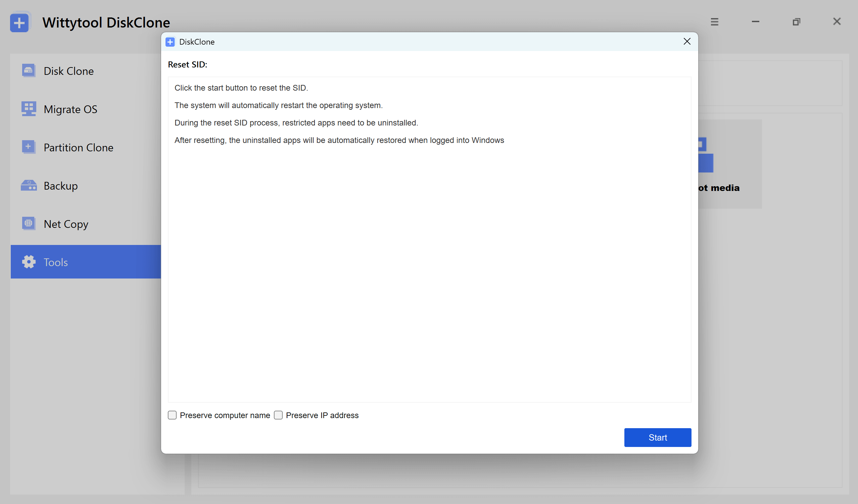Click the Disk Clone sidebar icon
Image resolution: width=858 pixels, height=504 pixels.
coord(29,71)
